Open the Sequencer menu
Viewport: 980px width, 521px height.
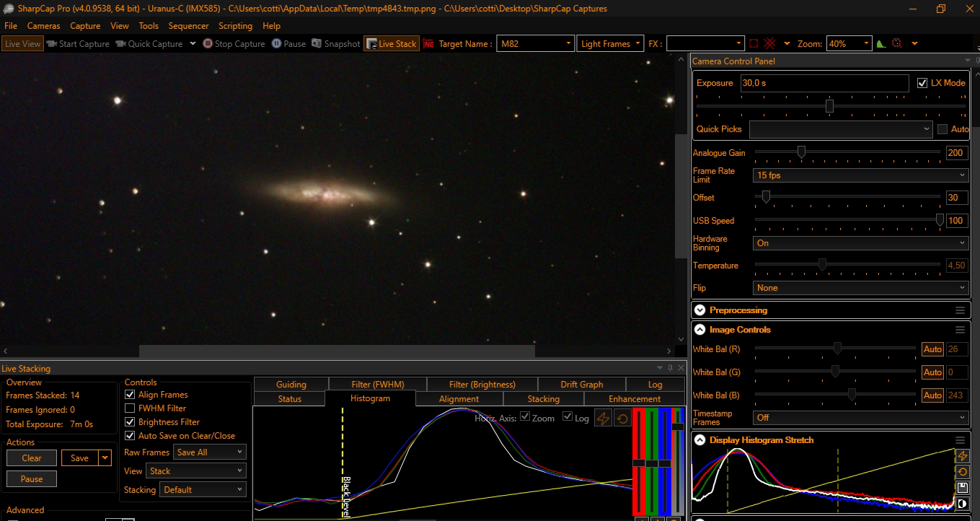(188, 26)
